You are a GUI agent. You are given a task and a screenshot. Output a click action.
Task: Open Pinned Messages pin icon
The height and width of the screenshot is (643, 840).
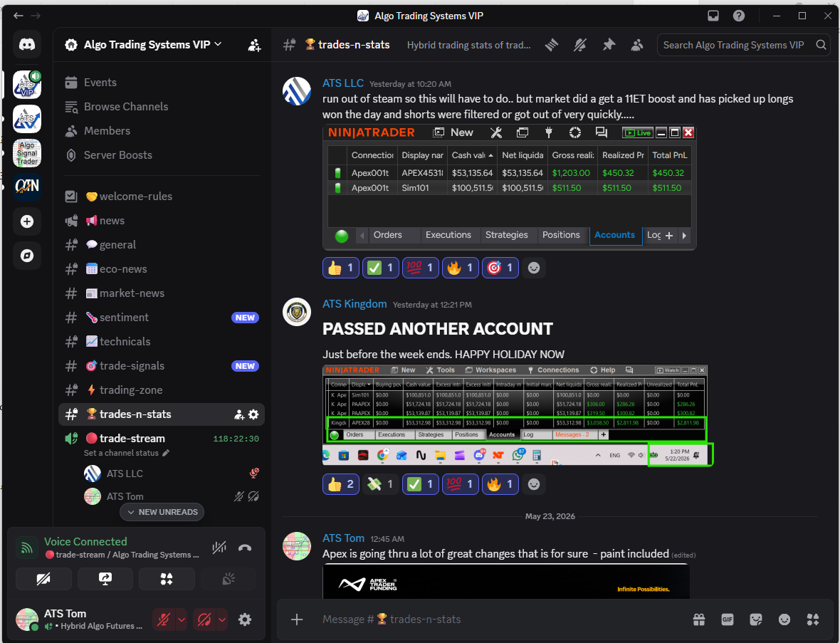point(609,45)
